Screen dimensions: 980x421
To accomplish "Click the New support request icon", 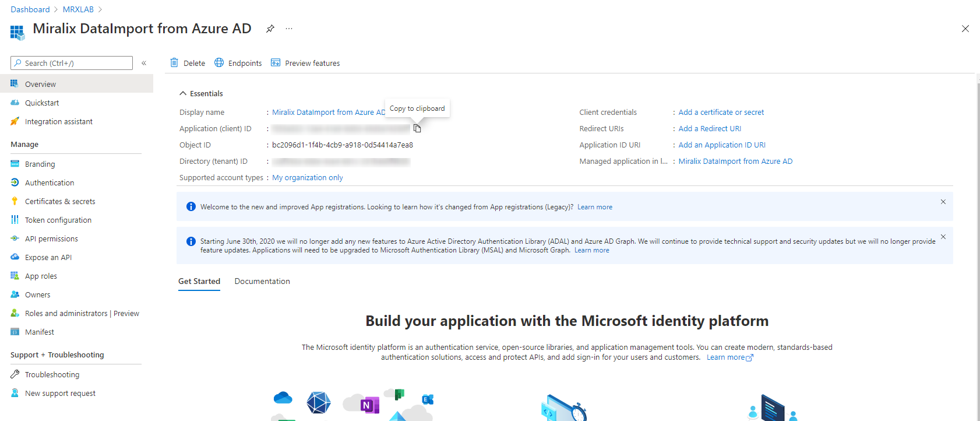I will tap(15, 393).
